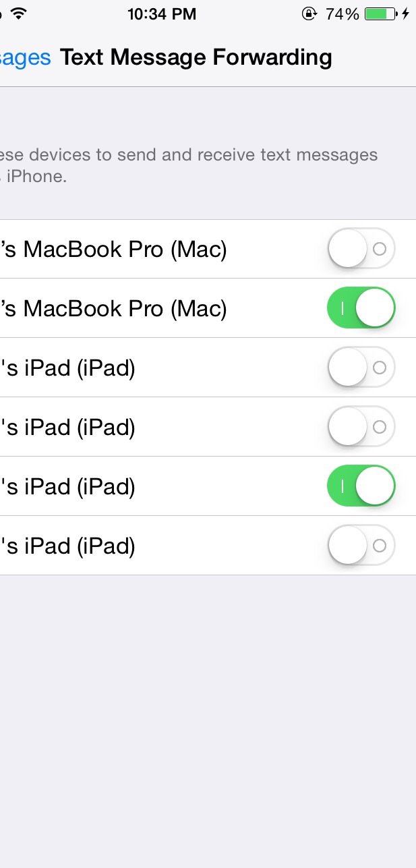Tap the label of the enabled iPad row

point(67,487)
